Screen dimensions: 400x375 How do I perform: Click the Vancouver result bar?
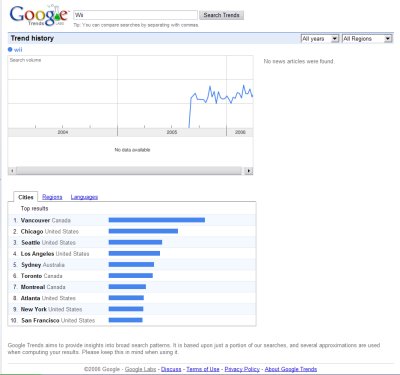point(157,220)
